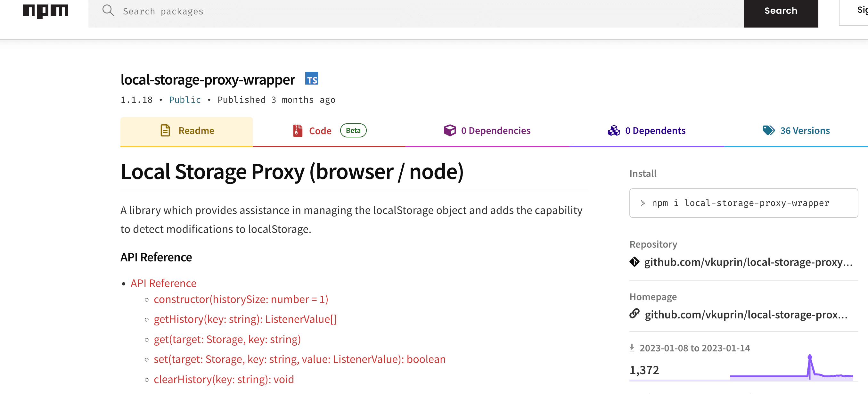Click the homepage chain-link icon
The width and height of the screenshot is (868, 394).
(634, 314)
